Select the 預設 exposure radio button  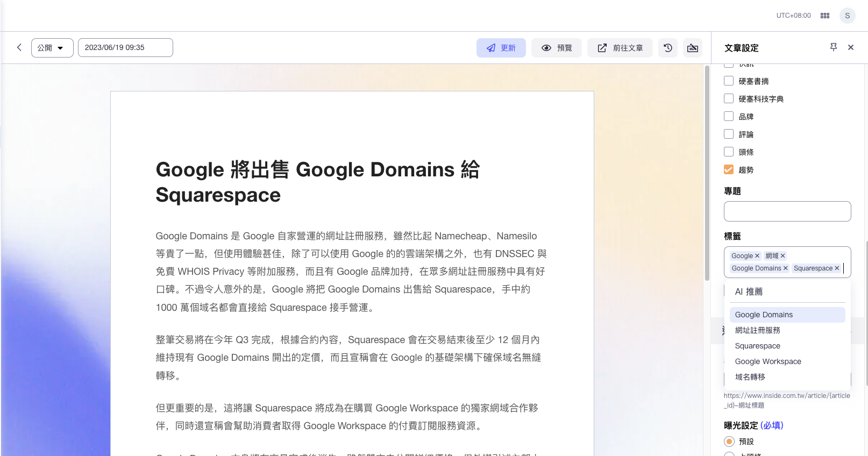point(729,441)
